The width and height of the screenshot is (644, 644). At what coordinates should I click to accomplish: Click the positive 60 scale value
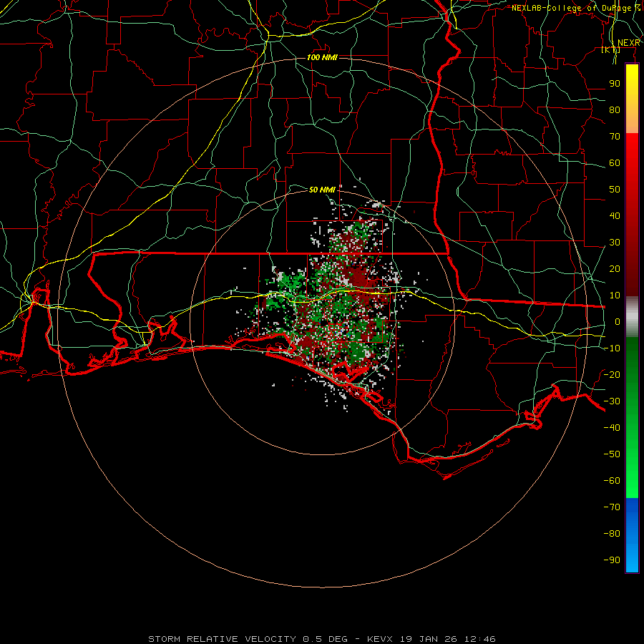[615, 162]
